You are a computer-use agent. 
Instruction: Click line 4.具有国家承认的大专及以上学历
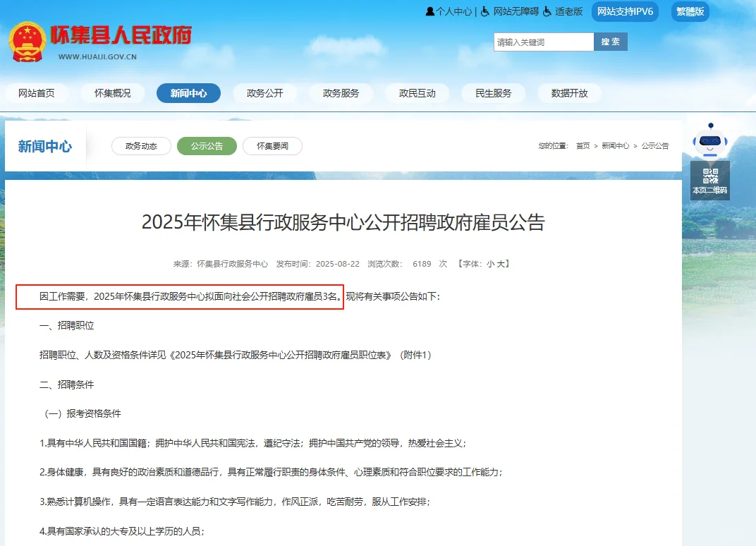[122, 531]
